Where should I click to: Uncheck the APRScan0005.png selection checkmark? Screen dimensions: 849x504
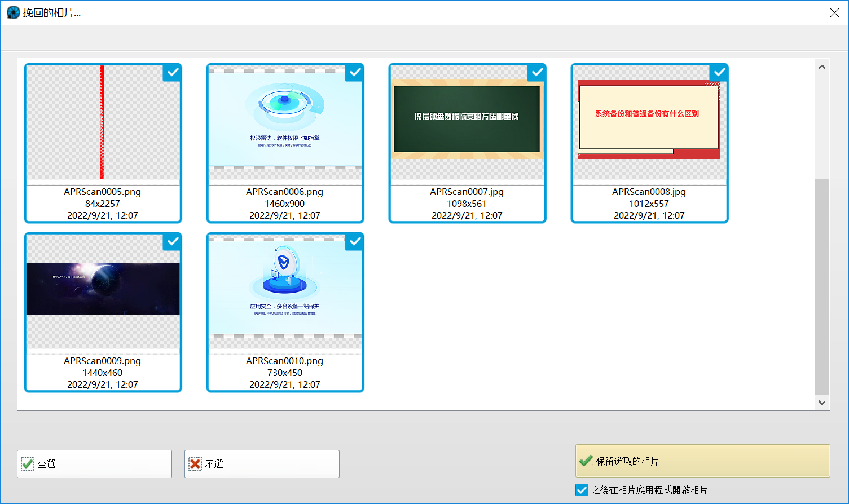173,72
